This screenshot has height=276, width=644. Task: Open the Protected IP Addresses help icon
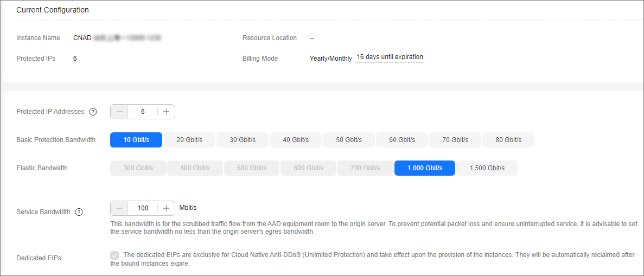click(x=93, y=112)
